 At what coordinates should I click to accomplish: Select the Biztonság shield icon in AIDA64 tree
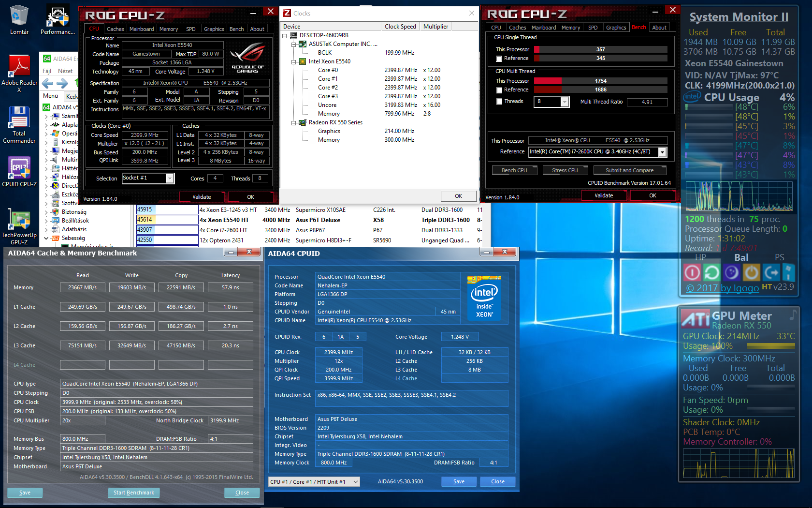56,212
